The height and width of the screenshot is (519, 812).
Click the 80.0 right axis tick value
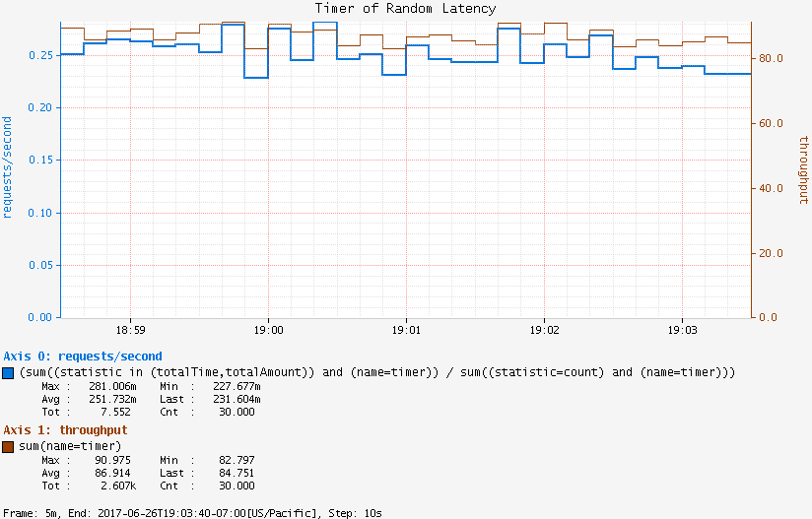(x=771, y=59)
